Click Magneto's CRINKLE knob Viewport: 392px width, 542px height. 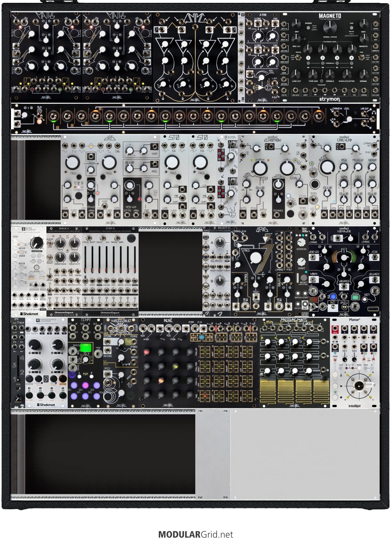point(330,74)
